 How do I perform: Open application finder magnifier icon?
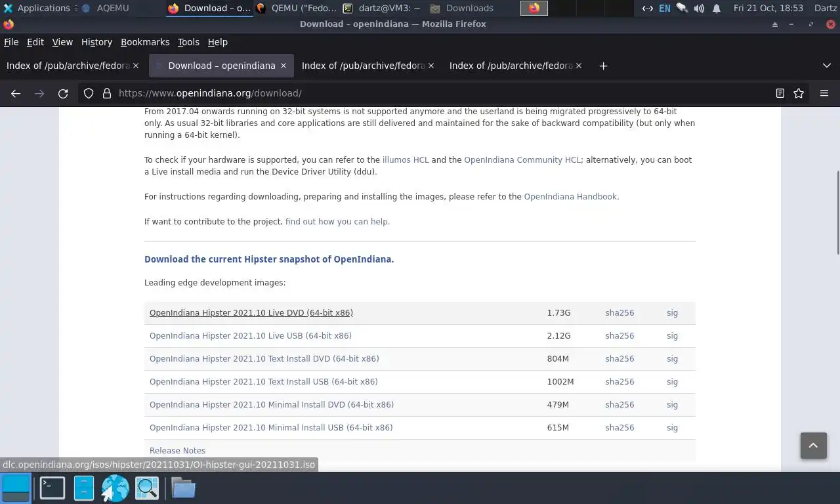(x=147, y=488)
